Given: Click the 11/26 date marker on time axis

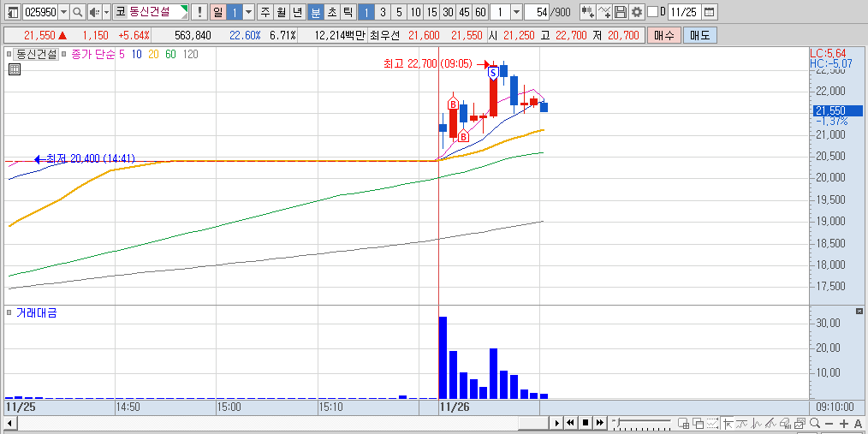Looking at the screenshot, I should pyautogui.click(x=454, y=407).
